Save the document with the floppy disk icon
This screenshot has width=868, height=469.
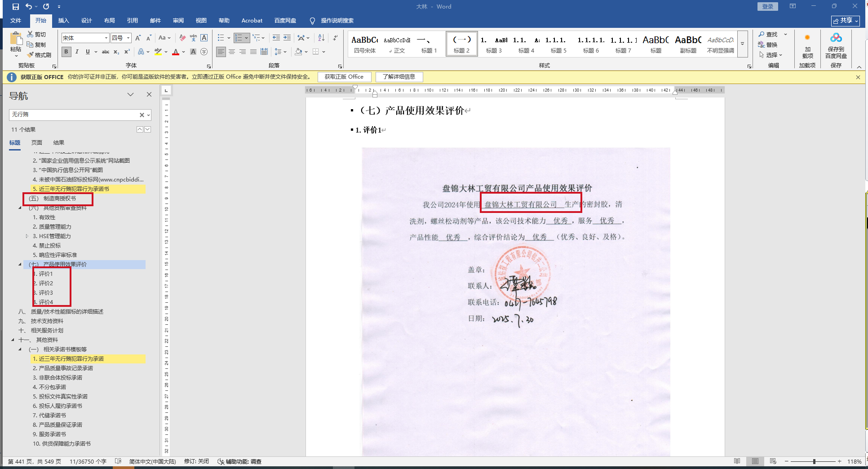16,6
